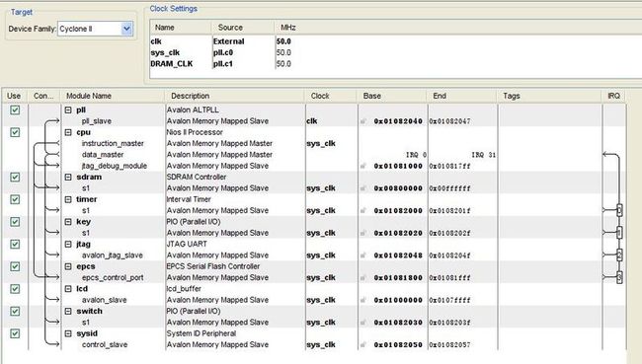
Task: Uncheck the Use checkbox for cpu
Action: 15,132
